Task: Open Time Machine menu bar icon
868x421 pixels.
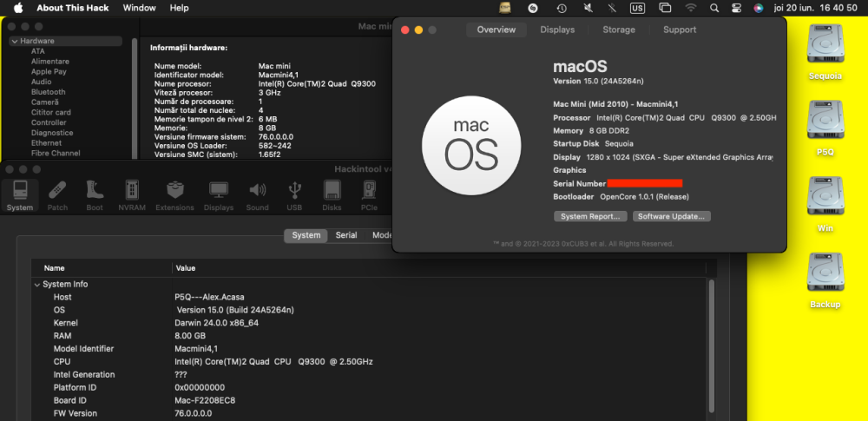Action: pyautogui.click(x=562, y=8)
